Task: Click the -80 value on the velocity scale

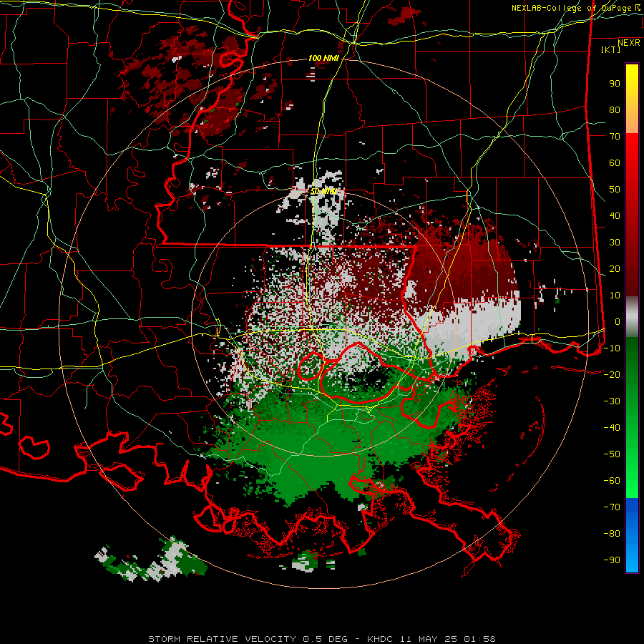Action: tap(612, 534)
